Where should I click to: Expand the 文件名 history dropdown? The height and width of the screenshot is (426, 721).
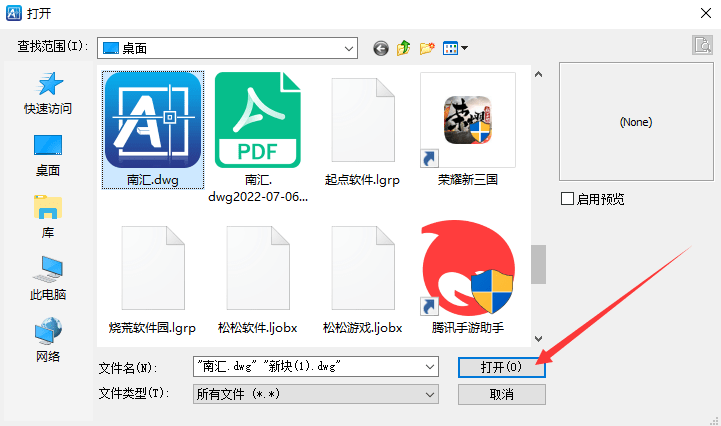tap(430, 367)
